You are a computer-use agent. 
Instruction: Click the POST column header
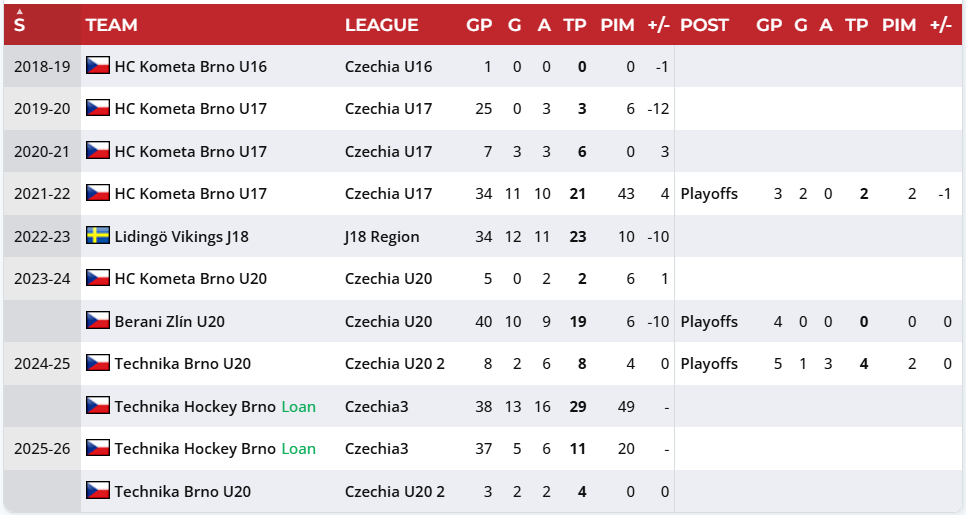pos(704,25)
